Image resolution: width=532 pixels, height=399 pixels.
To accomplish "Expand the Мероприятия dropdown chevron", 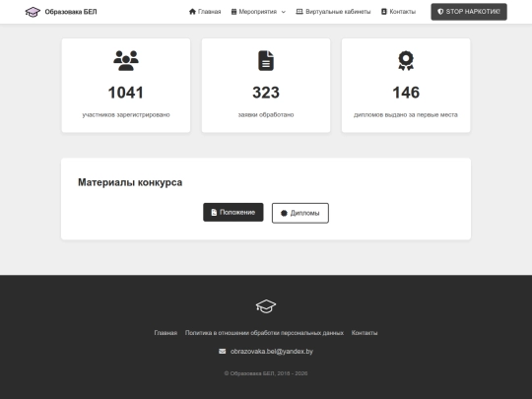I will 284,12.
